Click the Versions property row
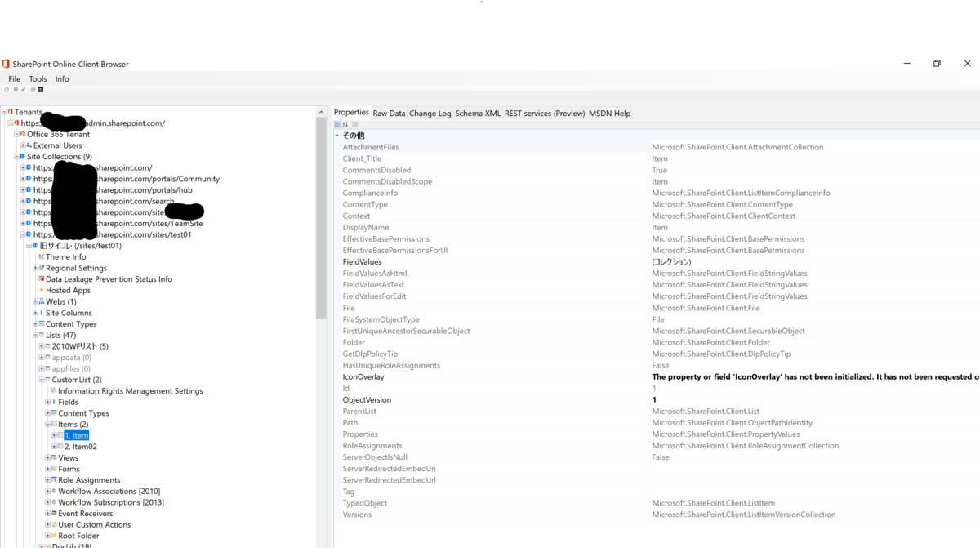Screen dimensions: 980x548 657,515
